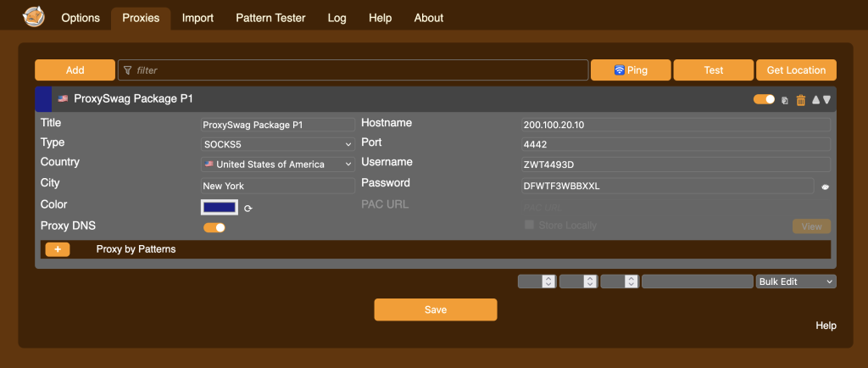Show the password with the eye icon
This screenshot has height=368, width=868.
click(825, 187)
